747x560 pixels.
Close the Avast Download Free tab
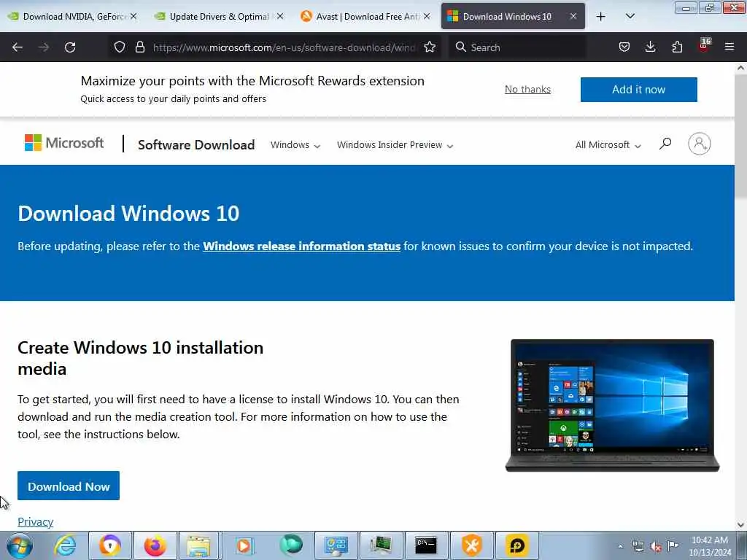coord(427,16)
